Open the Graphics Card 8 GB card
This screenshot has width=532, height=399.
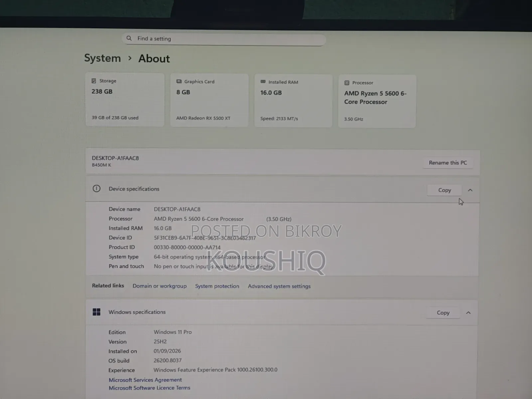click(x=209, y=100)
